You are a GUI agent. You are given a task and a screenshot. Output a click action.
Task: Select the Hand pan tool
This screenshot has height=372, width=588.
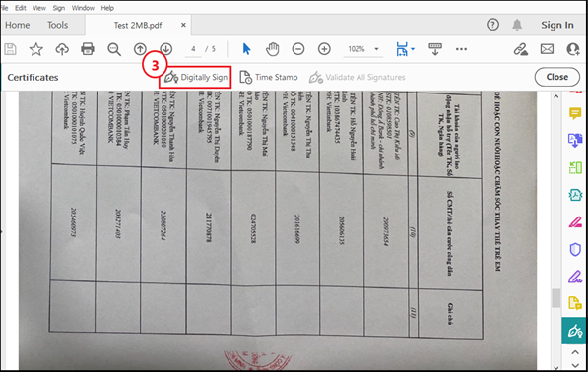point(273,49)
